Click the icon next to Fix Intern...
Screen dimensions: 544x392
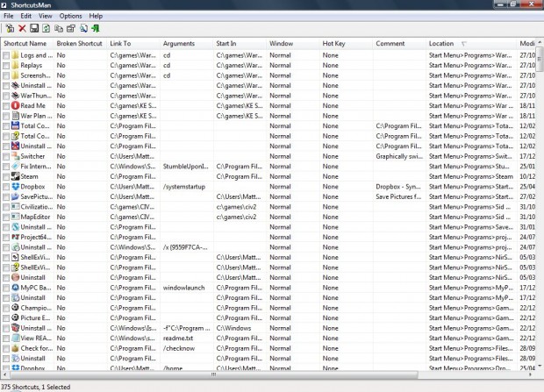[15, 166]
